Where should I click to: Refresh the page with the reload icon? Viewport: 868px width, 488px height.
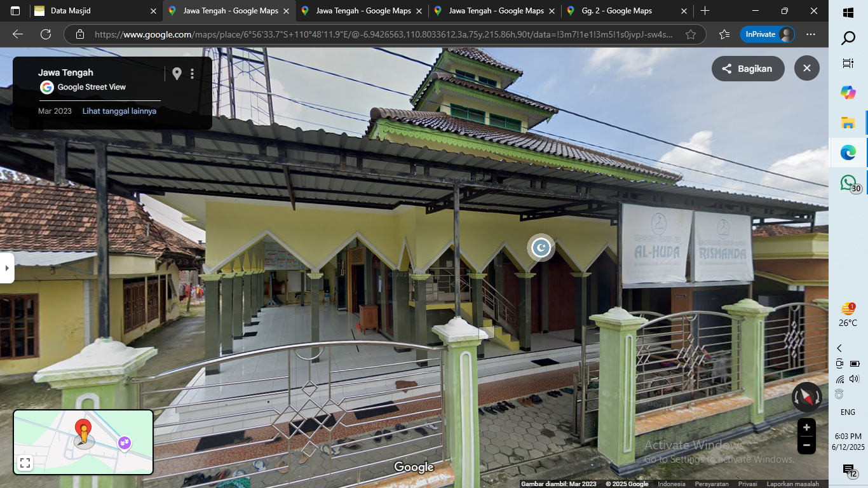click(x=46, y=34)
